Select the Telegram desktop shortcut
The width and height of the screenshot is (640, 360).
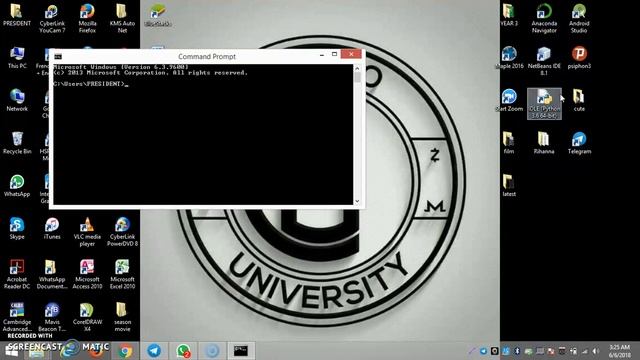pyautogui.click(x=579, y=143)
